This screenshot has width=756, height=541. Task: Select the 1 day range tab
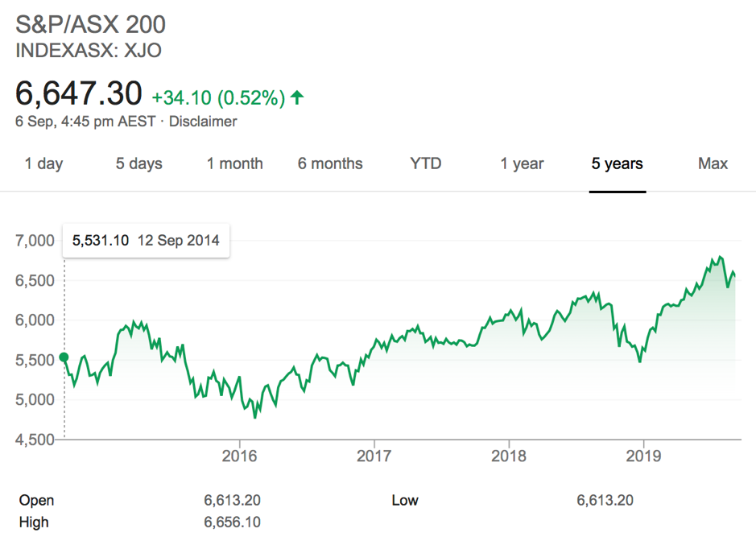(x=43, y=163)
